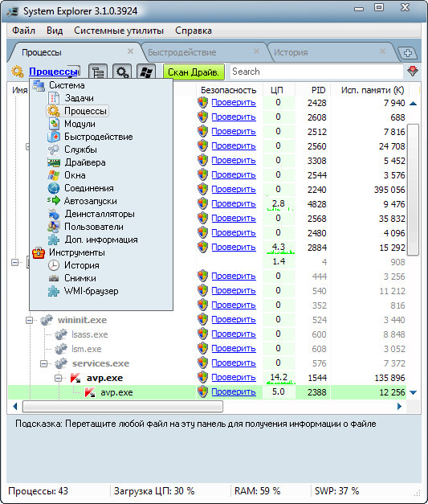Open the Файл menu
This screenshot has height=504, width=428.
click(23, 31)
